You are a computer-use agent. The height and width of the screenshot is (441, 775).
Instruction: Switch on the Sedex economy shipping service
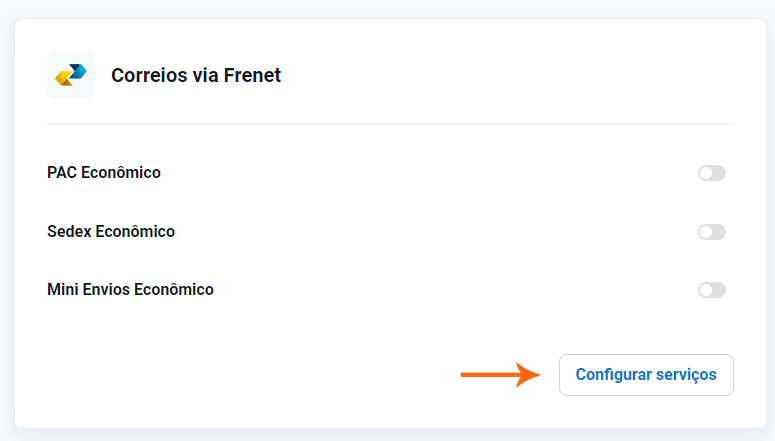(711, 232)
